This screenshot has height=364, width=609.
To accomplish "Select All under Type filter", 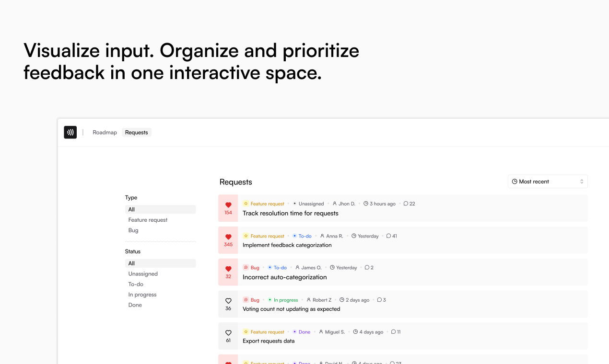I will [161, 209].
